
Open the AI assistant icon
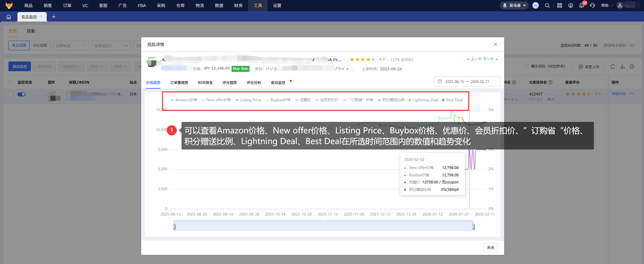click(536, 6)
